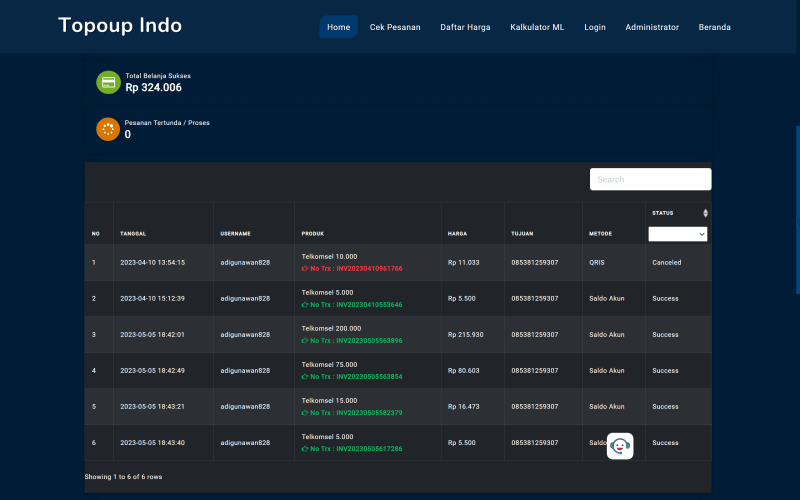Open the Administrator menu item

coord(652,27)
